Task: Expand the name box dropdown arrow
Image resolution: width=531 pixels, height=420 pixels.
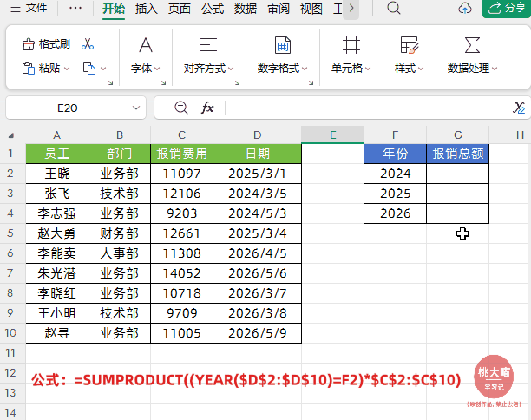Action: tap(136, 108)
